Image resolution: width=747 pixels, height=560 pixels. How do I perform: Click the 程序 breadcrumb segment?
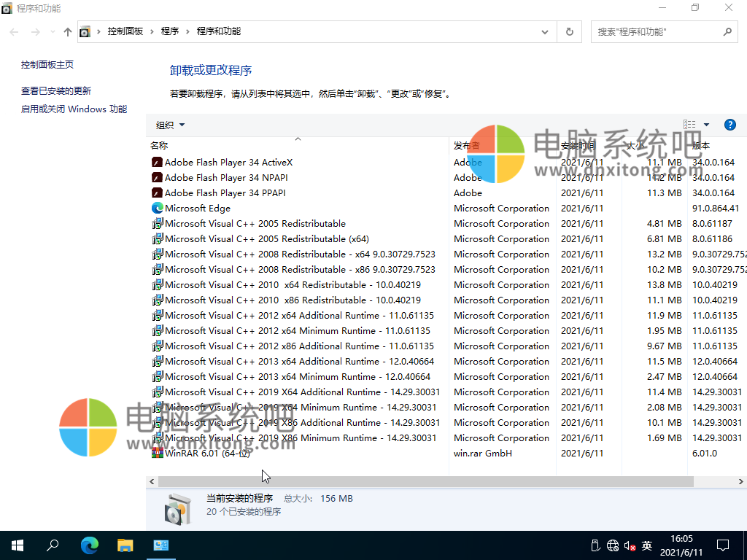(x=170, y=31)
